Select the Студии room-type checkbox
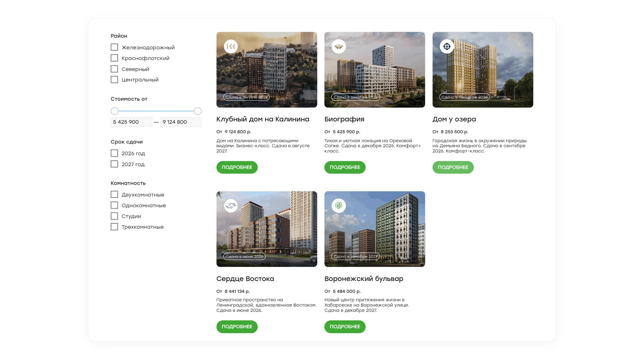The width and height of the screenshot is (644, 360). point(114,216)
